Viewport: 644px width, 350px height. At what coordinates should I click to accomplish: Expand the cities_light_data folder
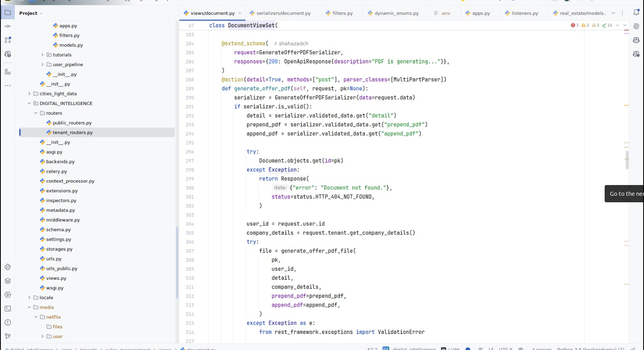(29, 94)
